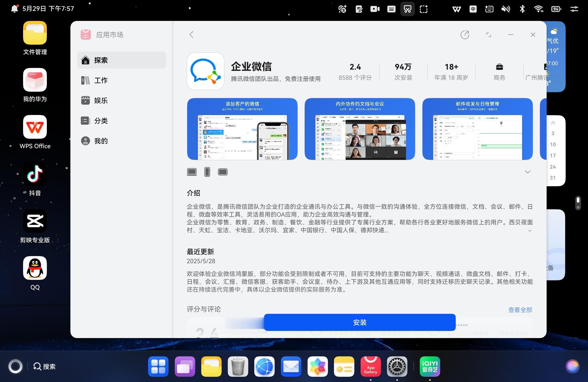
Task: Click the white pill handle at right edge
Action: (578, 203)
